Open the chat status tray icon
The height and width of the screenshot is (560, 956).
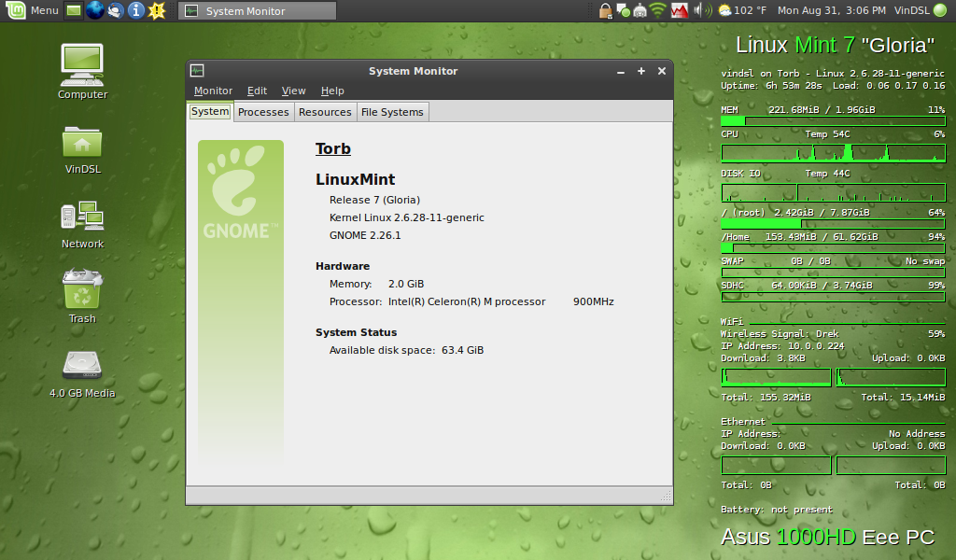(623, 10)
